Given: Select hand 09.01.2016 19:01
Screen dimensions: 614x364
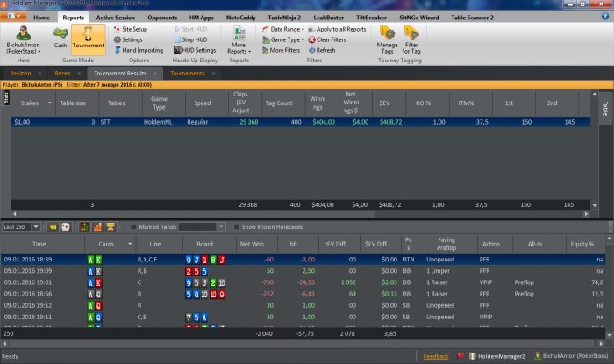Looking at the screenshot, I should [x=303, y=282].
